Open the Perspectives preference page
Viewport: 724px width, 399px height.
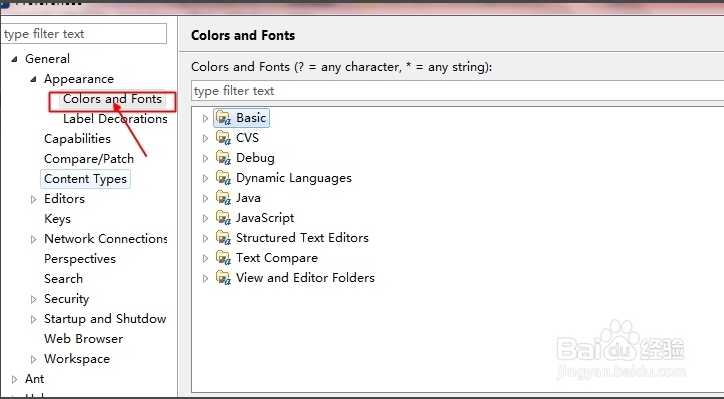[x=80, y=259]
